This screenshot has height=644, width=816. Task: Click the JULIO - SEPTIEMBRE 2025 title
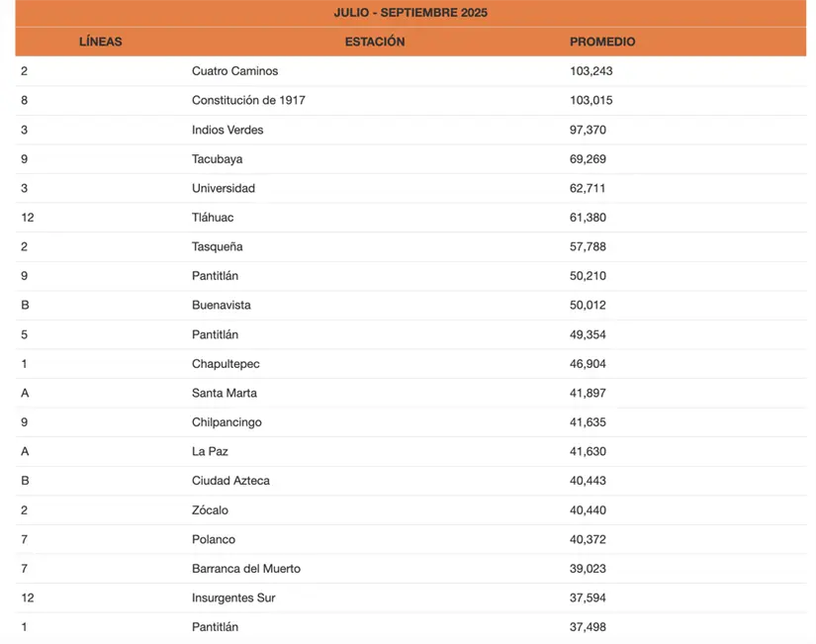(x=410, y=13)
